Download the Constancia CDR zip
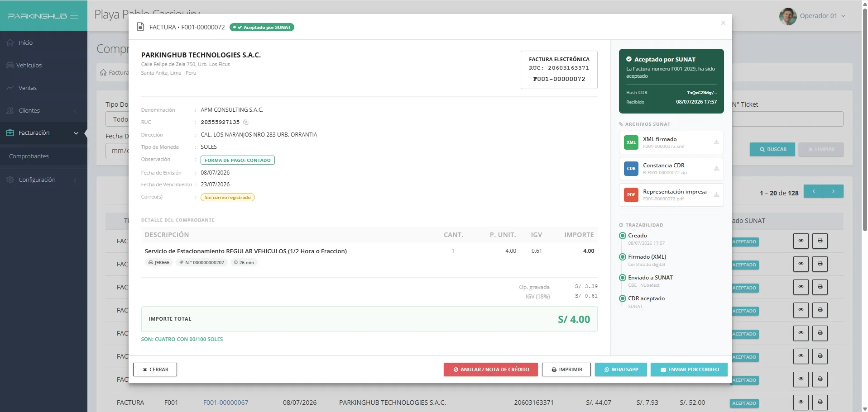This screenshot has width=868, height=412. 716,168
